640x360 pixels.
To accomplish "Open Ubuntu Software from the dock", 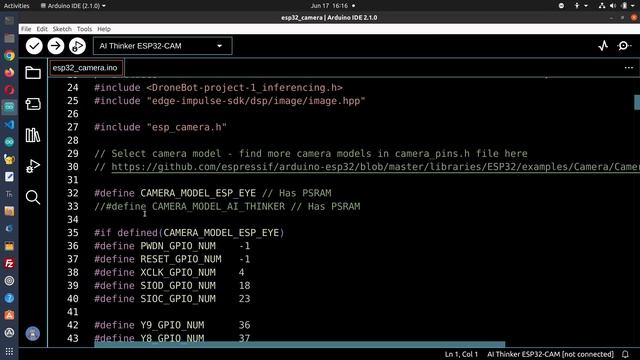I will (x=9, y=315).
